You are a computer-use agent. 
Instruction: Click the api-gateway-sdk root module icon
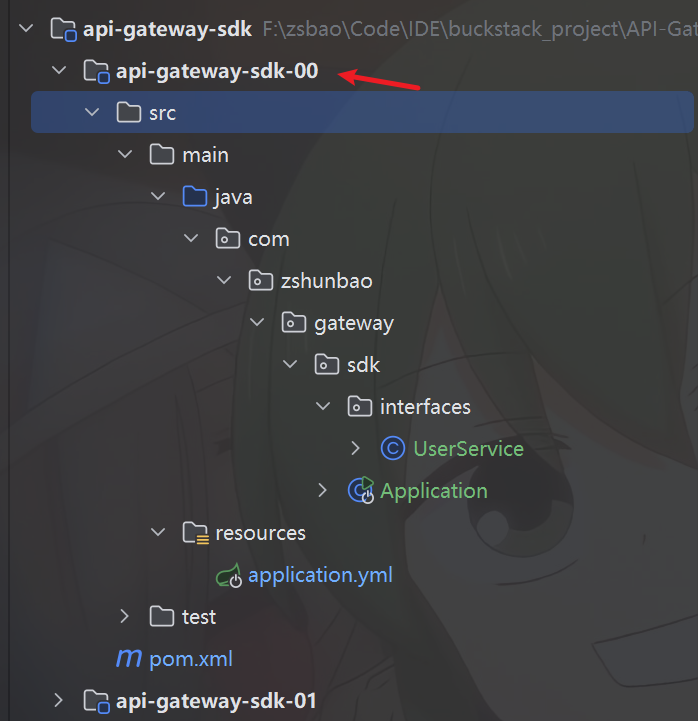[x=63, y=29]
